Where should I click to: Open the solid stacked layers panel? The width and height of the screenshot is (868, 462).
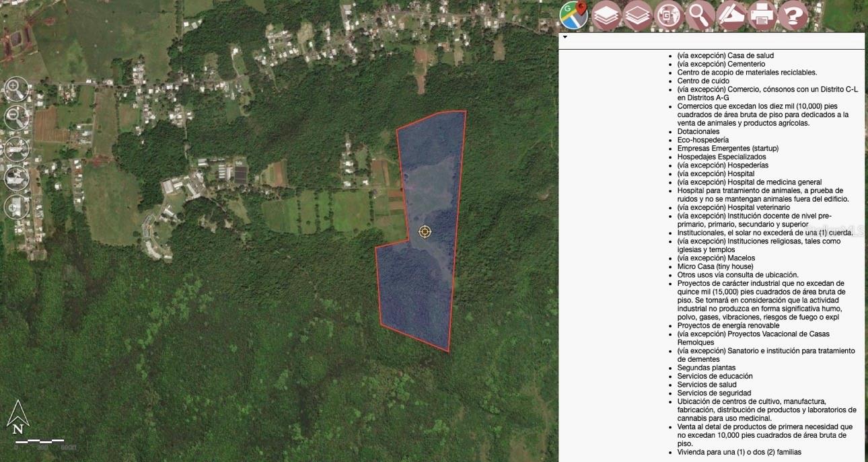coord(606,15)
